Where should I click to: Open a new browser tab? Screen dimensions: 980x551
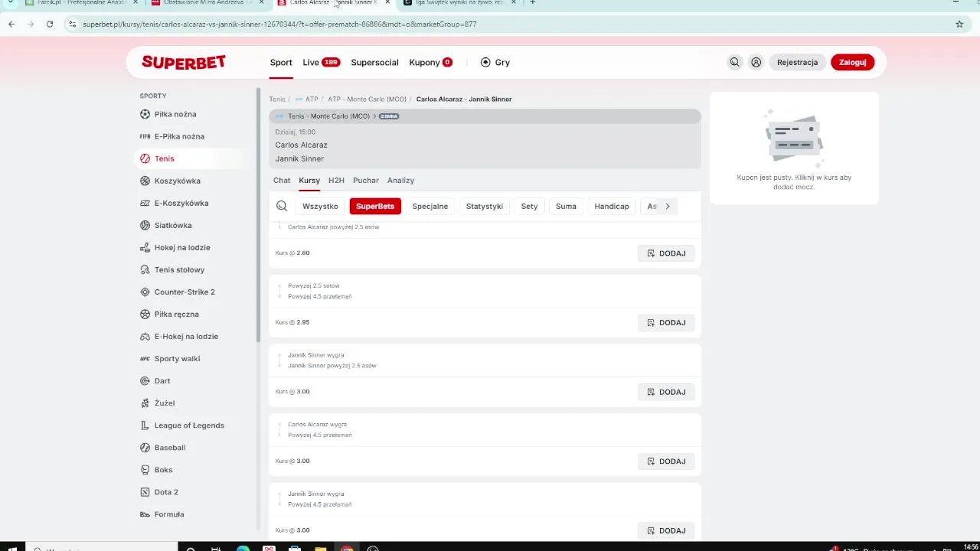pos(533,2)
